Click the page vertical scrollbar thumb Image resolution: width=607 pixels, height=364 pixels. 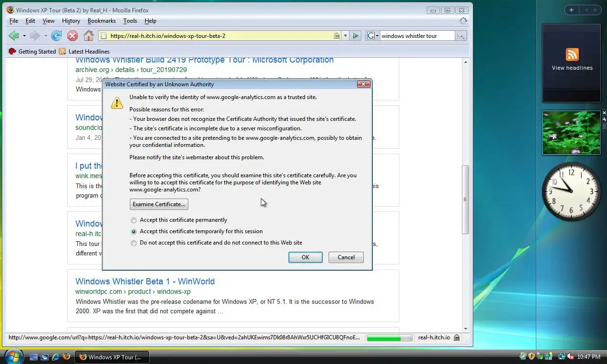pos(466,200)
